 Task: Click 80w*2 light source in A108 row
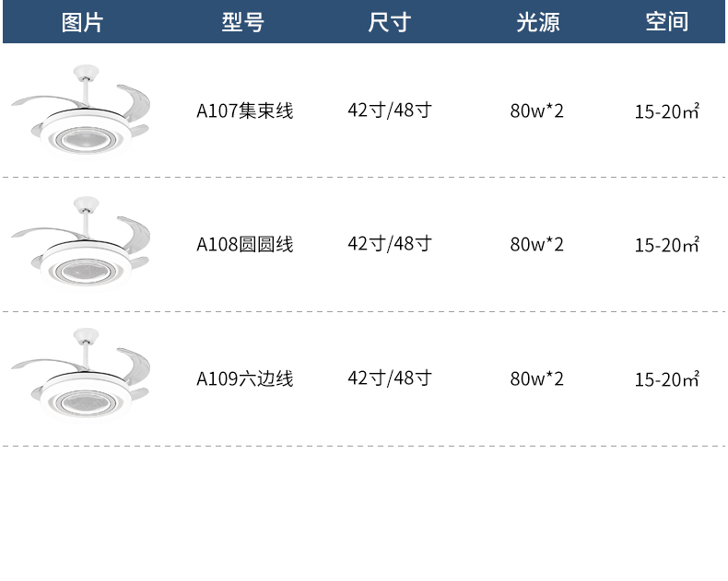(x=536, y=245)
